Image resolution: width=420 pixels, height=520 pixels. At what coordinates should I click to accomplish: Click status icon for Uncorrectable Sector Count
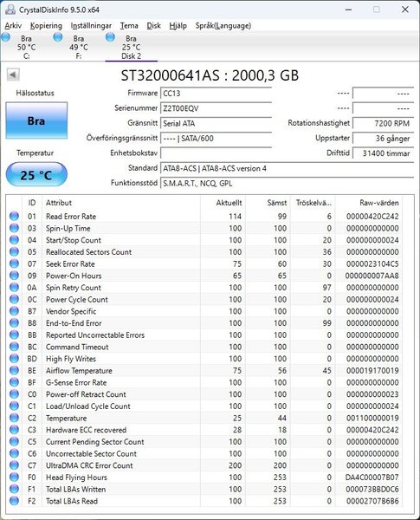pos(14,453)
